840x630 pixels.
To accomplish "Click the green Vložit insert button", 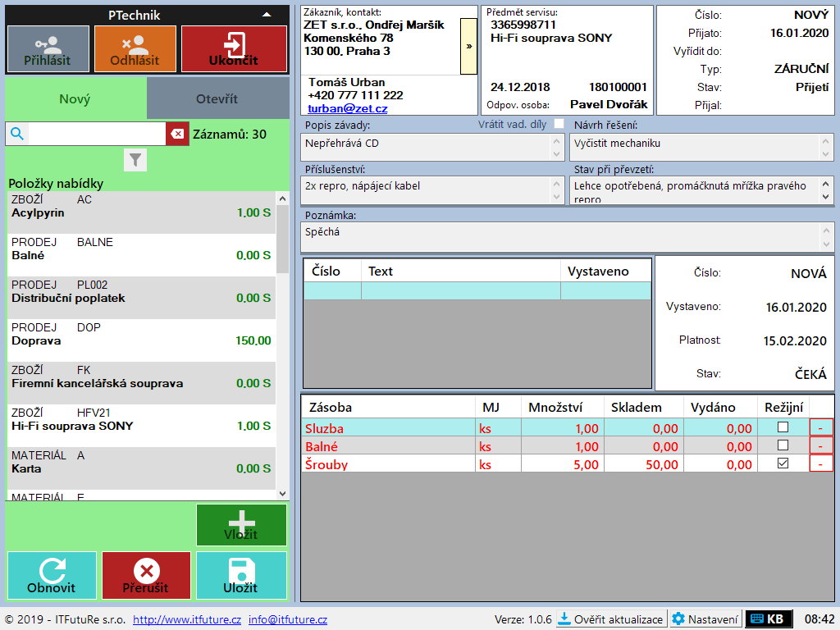I will coord(241,525).
